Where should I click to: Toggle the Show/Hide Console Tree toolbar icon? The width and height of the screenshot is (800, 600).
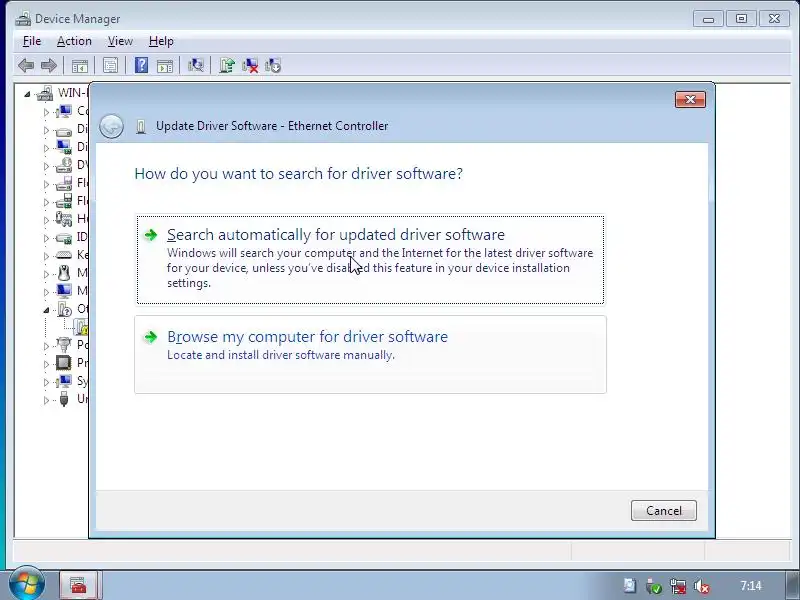(x=80, y=66)
